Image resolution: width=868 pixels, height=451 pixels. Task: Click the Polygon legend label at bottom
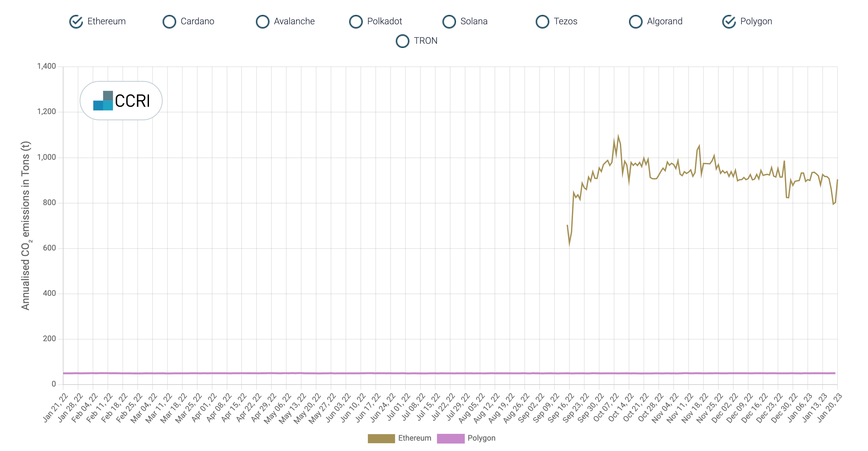click(x=482, y=438)
